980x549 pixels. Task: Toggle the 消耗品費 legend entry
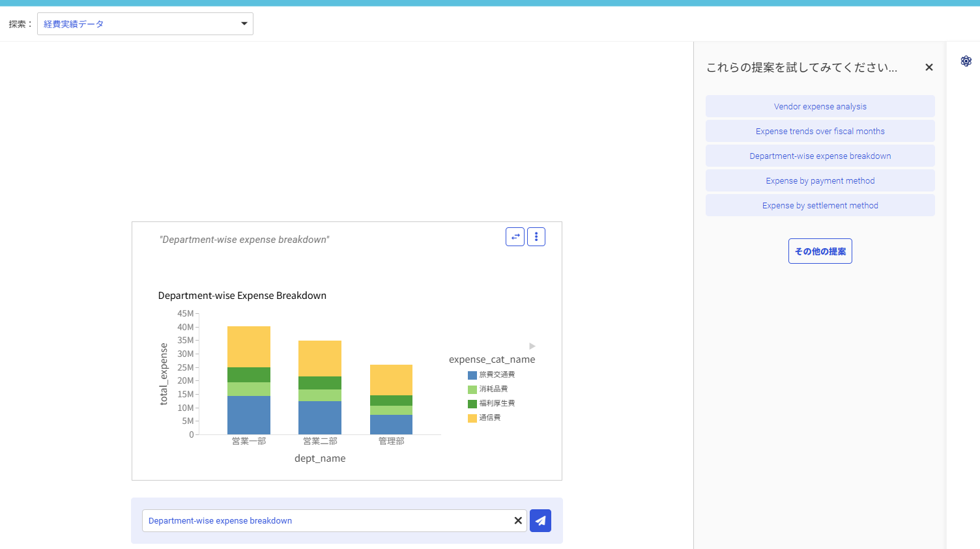(x=488, y=389)
